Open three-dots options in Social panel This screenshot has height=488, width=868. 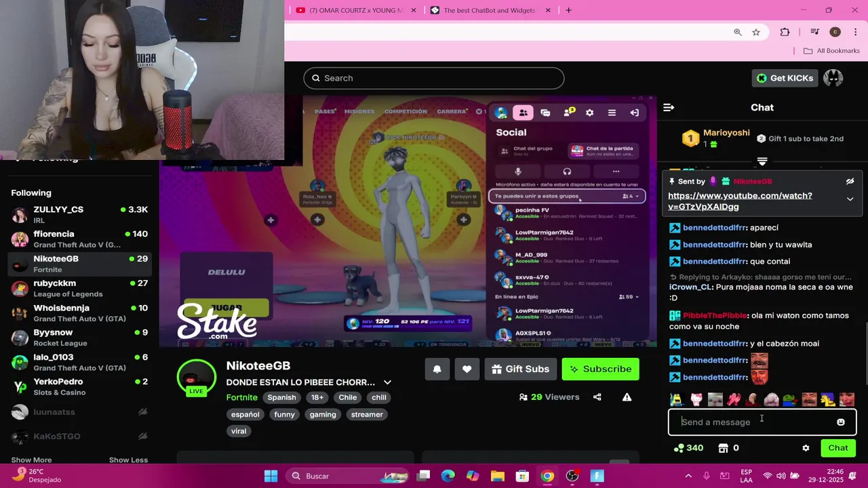pos(616,171)
